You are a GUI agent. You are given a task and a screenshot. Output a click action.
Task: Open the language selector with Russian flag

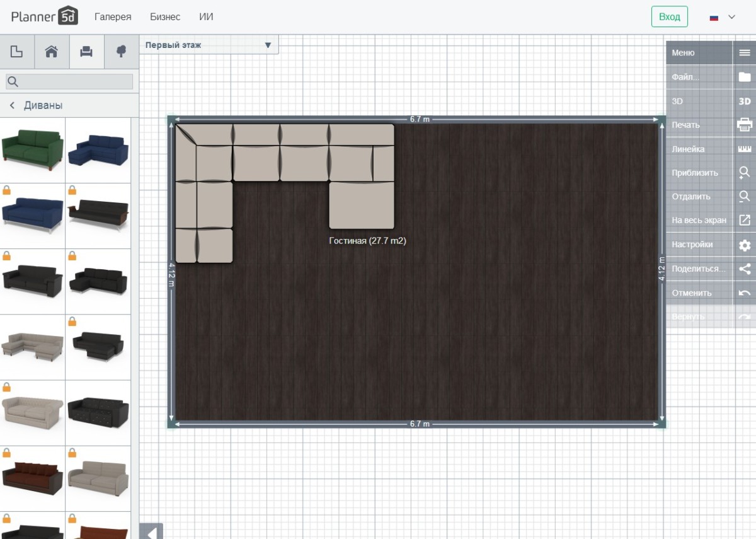722,17
